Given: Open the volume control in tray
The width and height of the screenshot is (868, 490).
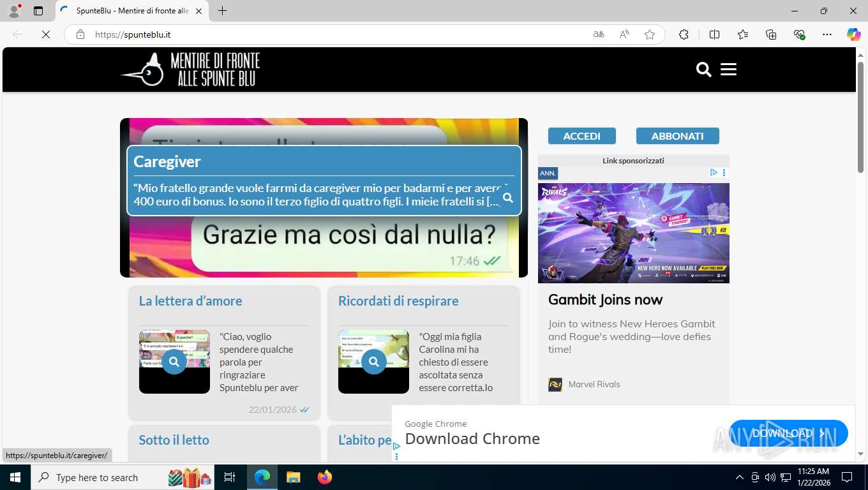Looking at the screenshot, I should coord(770,477).
